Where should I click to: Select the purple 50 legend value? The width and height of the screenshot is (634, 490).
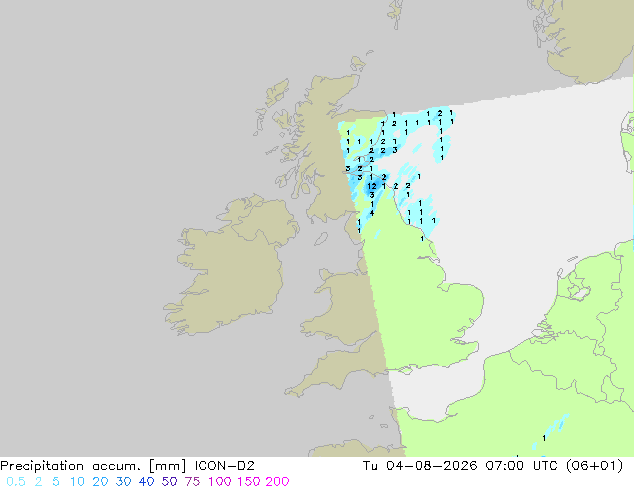(169, 482)
